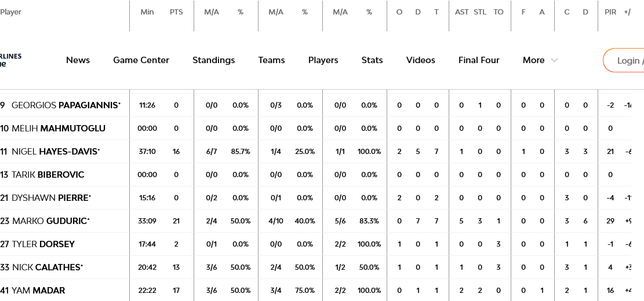
Task: Click the EuroLeague logo at top left
Action: [10, 60]
